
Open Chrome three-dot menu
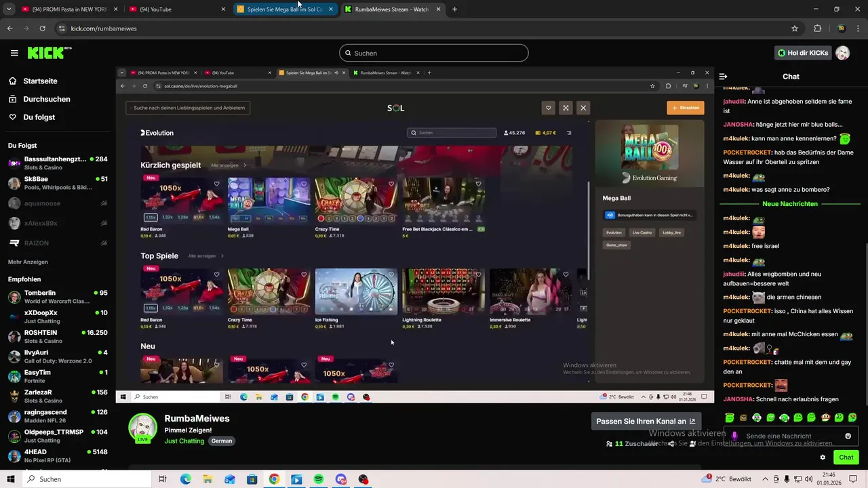click(859, 28)
